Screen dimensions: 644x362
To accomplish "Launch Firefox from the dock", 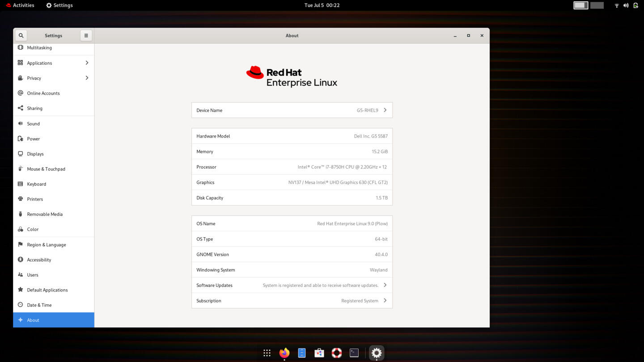I will [x=284, y=353].
